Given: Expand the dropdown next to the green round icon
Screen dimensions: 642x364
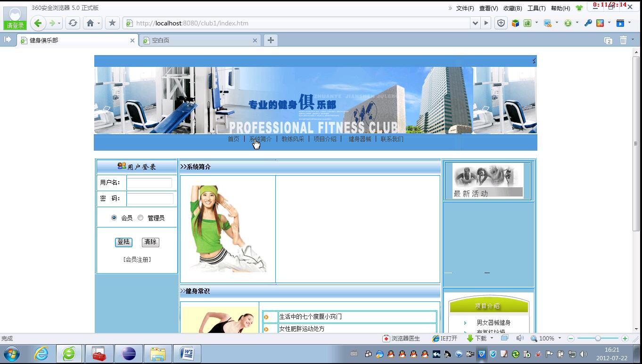Looking at the screenshot, I should [577, 23].
